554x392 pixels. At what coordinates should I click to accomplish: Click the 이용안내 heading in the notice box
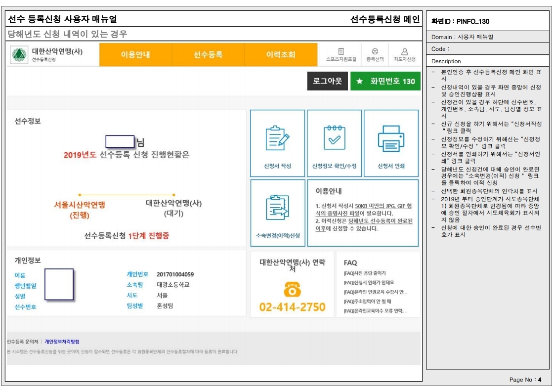329,191
